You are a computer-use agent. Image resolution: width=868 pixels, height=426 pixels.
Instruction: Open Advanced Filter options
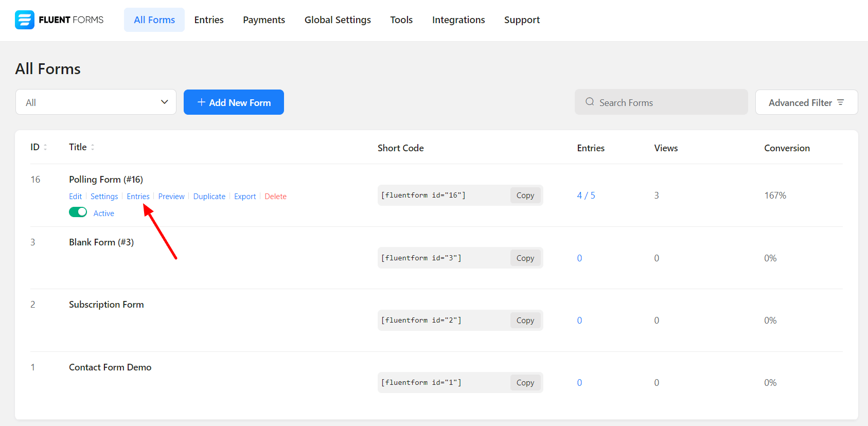coord(806,102)
